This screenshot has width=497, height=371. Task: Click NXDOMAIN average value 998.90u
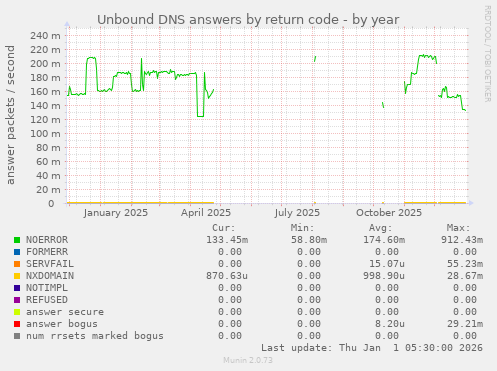pyautogui.click(x=384, y=276)
